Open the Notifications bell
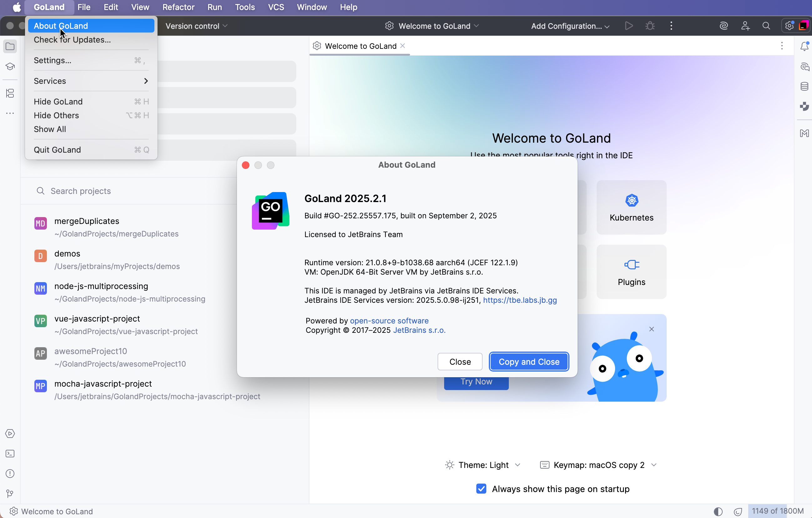This screenshot has width=812, height=518. point(804,46)
